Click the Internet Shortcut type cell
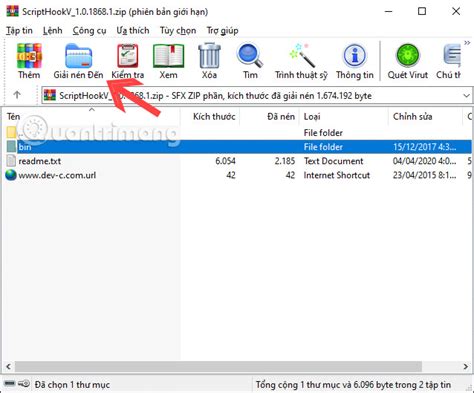 pos(337,175)
